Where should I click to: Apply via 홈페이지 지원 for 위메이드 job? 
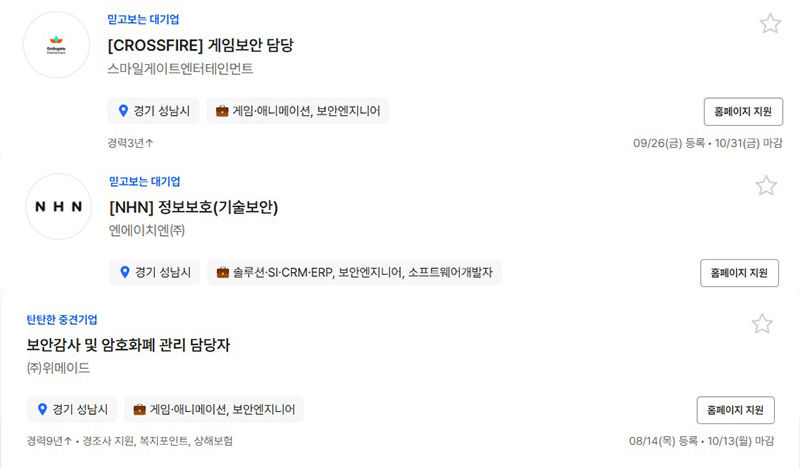point(735,410)
